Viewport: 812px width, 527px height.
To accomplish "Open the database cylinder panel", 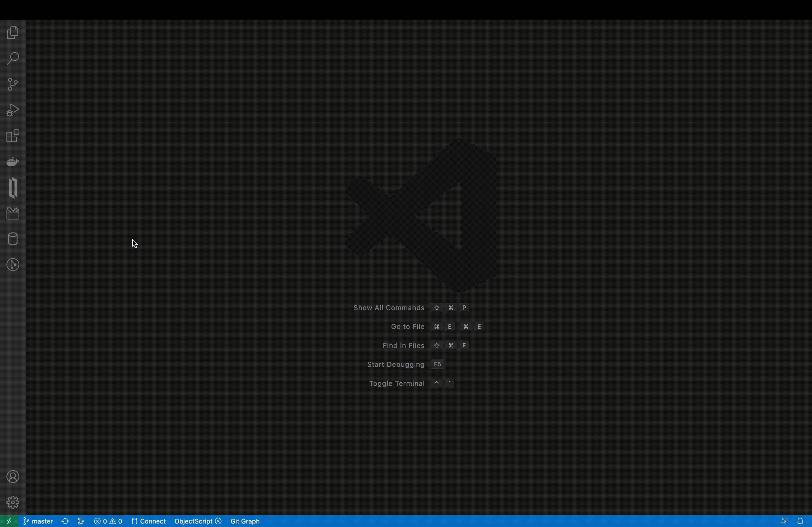I will click(x=13, y=239).
